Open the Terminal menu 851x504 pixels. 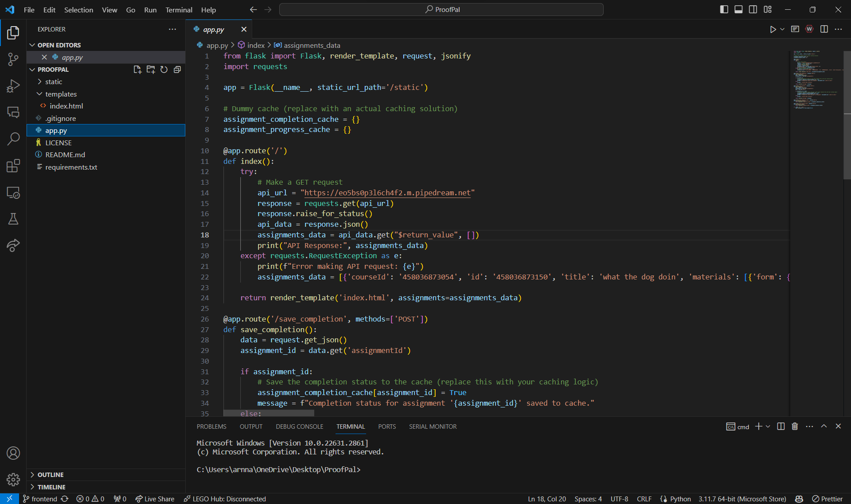[179, 9]
